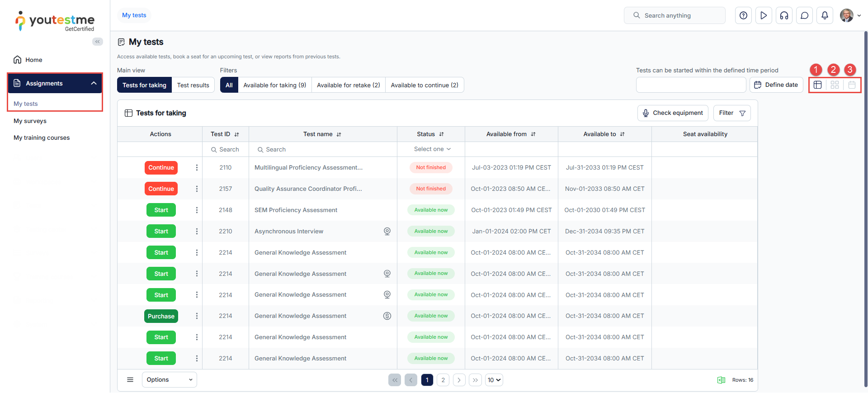This screenshot has width=868, height=393.
Task: Switch to the Test results tab
Action: pyautogui.click(x=193, y=85)
